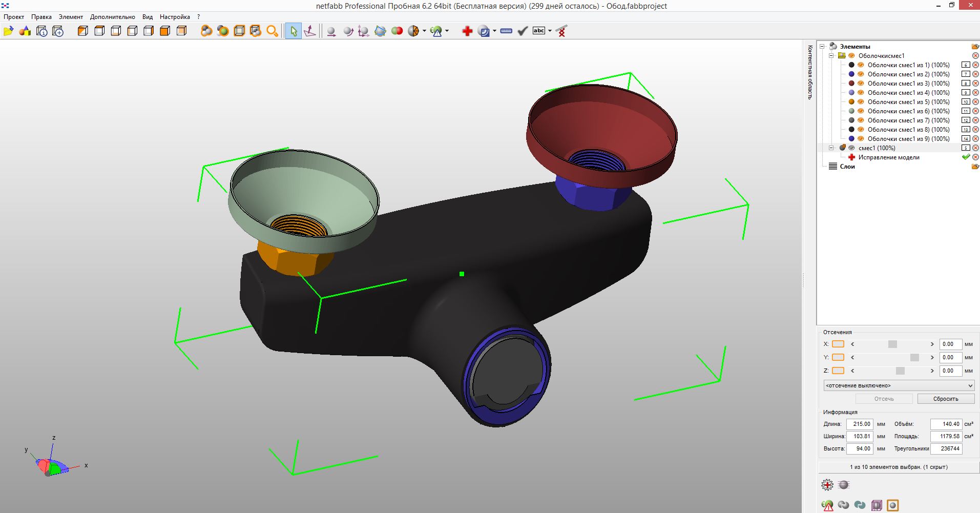This screenshot has height=513, width=980.
Task: Toggle visibility of Оболочки смес1 из 9)
Action: click(861, 139)
